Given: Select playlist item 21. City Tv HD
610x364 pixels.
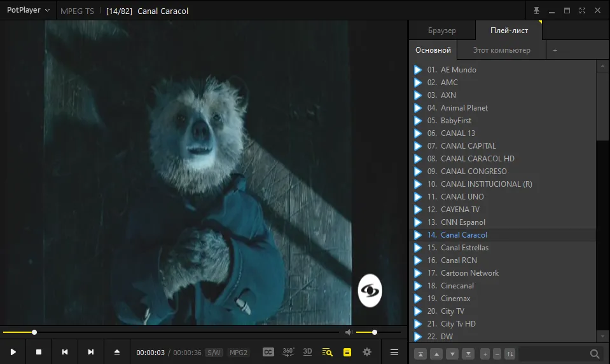Looking at the screenshot, I should [x=503, y=323].
